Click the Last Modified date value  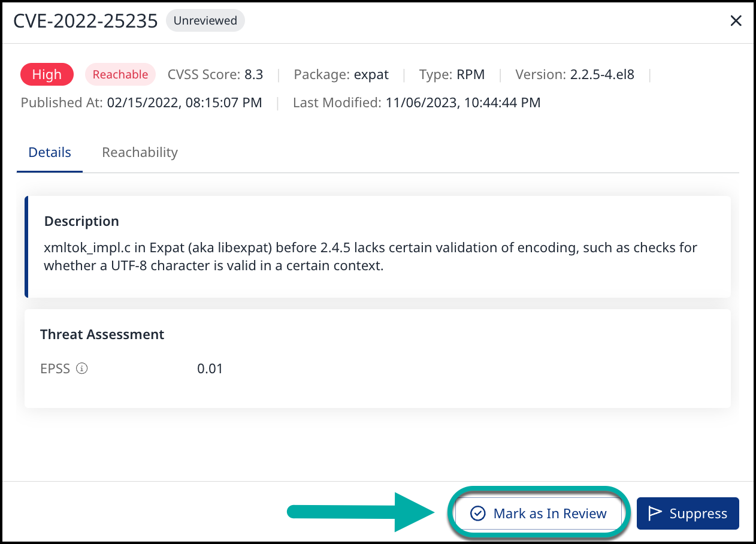coord(462,102)
